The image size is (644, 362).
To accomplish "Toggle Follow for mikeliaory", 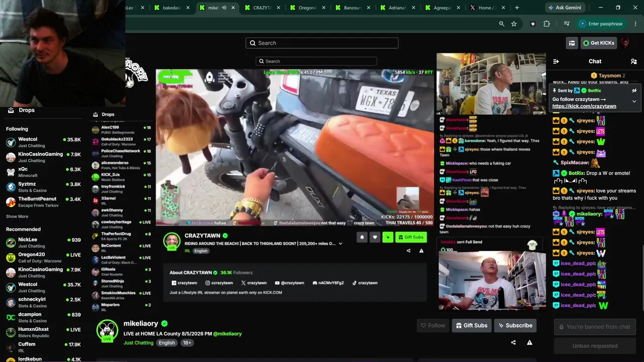I will [433, 325].
